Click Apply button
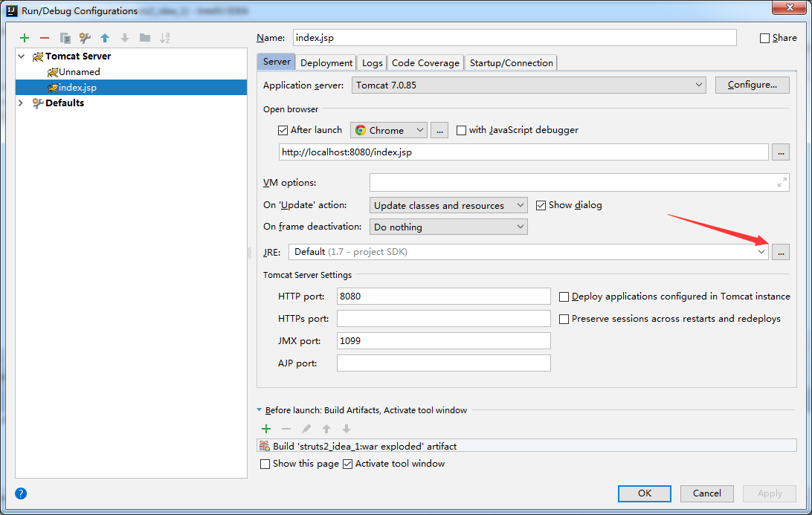 click(770, 493)
